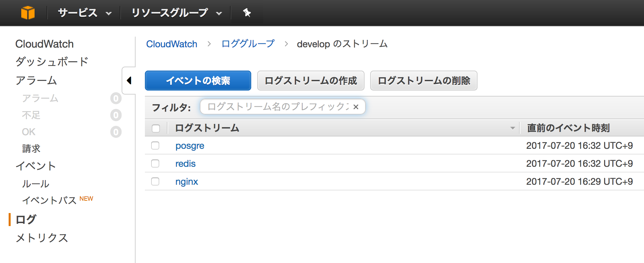Viewport: 644px width, 263px height.
Task: Check the box for the posgre stream
Action: coord(155,145)
